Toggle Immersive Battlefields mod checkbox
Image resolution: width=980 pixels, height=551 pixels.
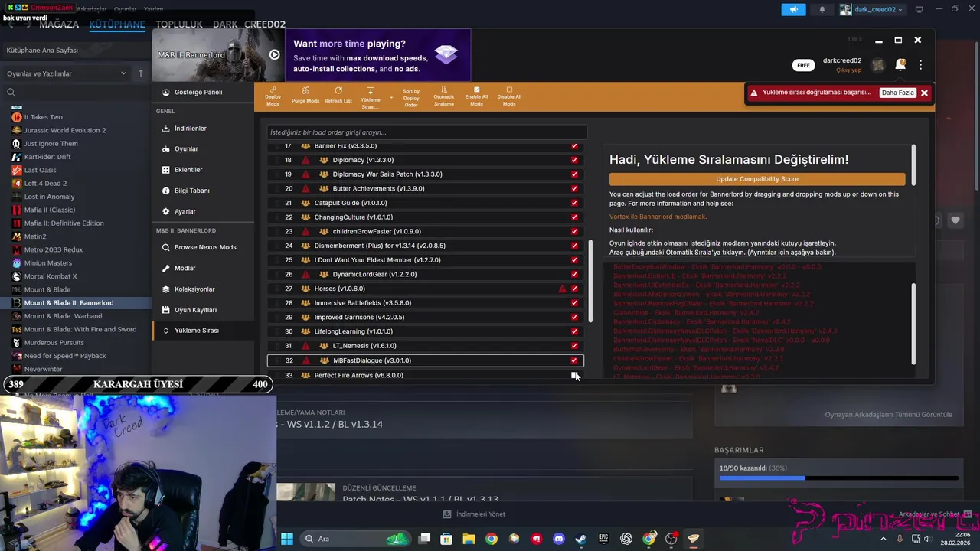click(x=574, y=303)
